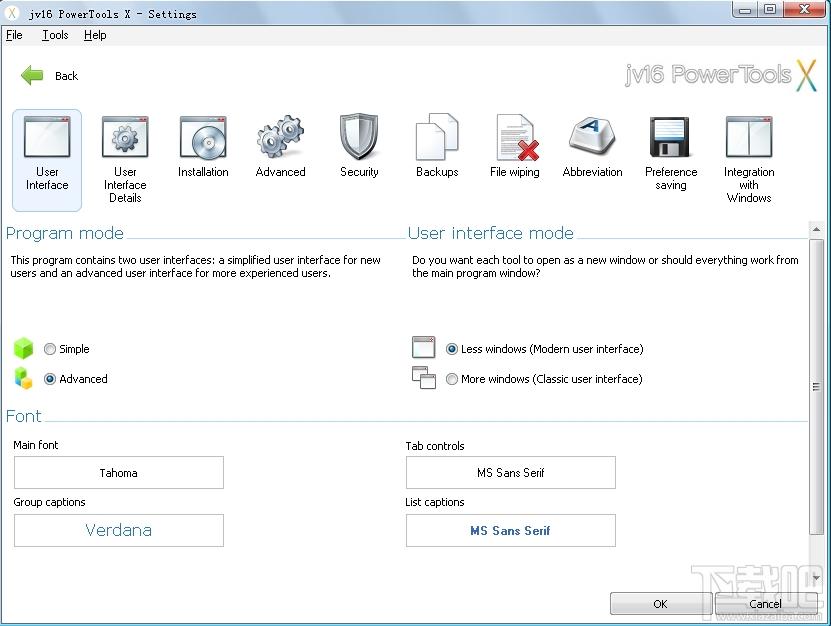Click the vertical scrollbar thumb

[x=816, y=386]
